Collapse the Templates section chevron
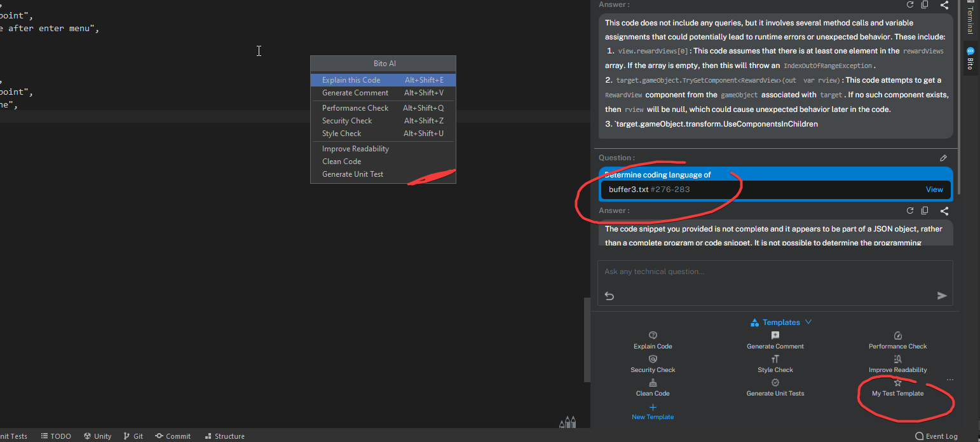The width and height of the screenshot is (980, 442). tap(808, 322)
